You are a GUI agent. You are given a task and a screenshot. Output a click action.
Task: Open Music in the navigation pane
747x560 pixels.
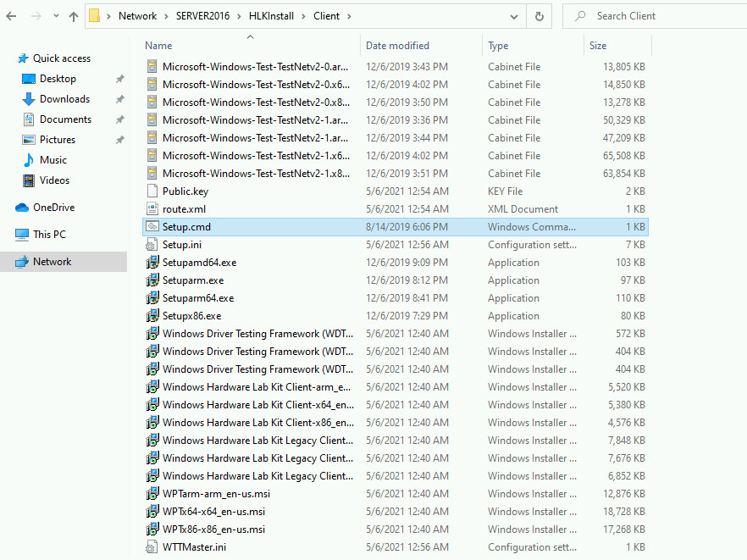pyautogui.click(x=53, y=160)
